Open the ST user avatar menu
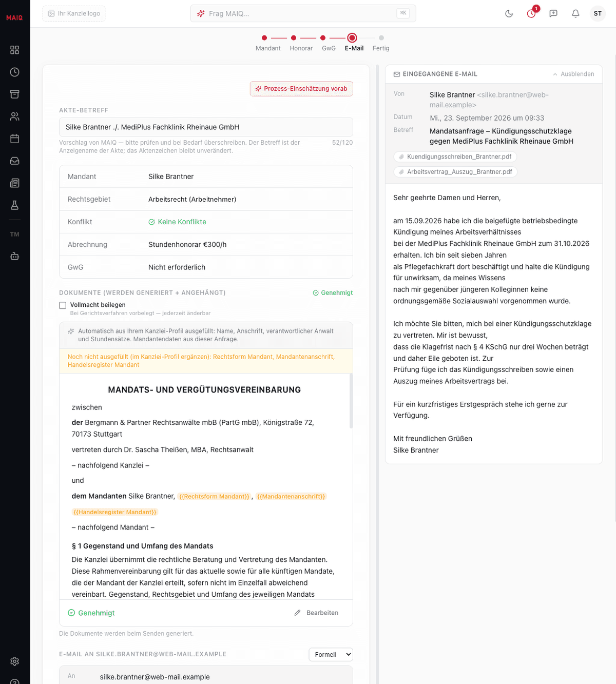This screenshot has height=684, width=616. tap(598, 14)
